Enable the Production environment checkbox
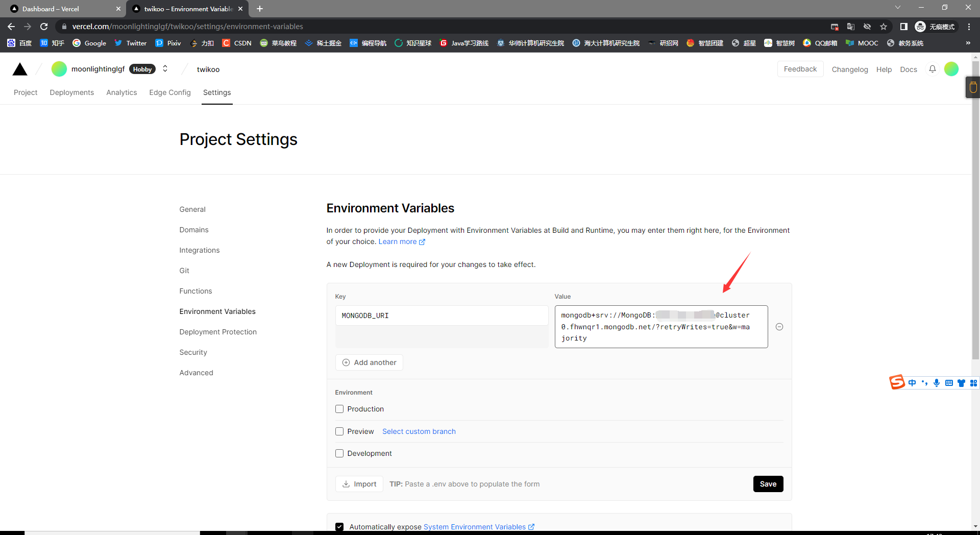The image size is (980, 535). coord(339,409)
